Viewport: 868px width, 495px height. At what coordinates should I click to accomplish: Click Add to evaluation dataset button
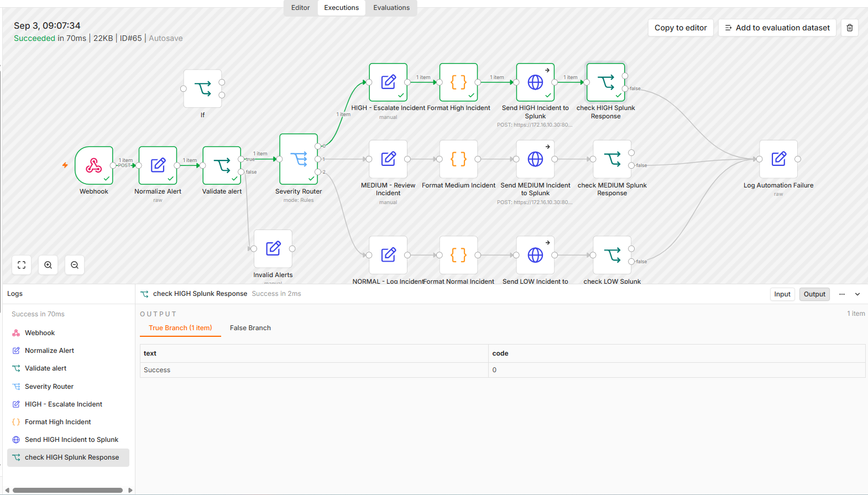click(777, 28)
